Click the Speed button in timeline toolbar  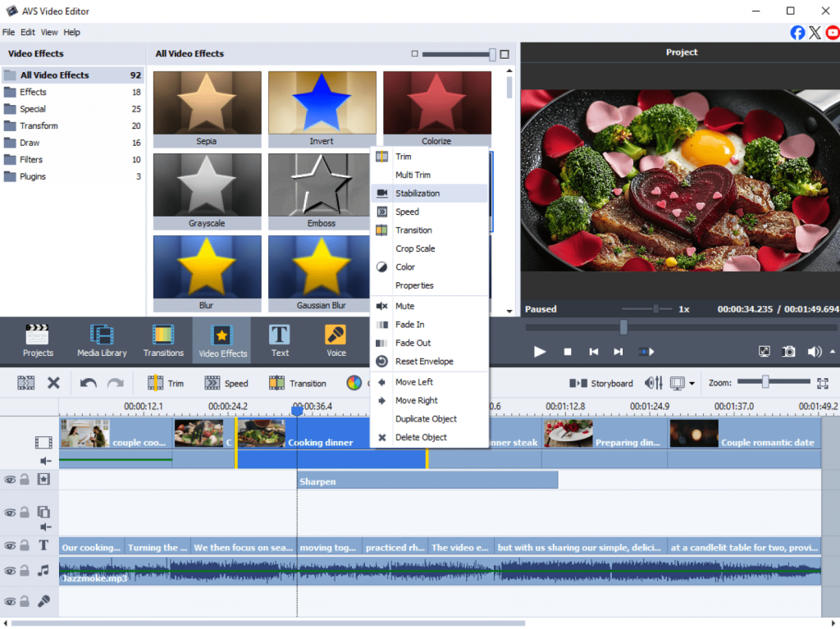tap(226, 383)
